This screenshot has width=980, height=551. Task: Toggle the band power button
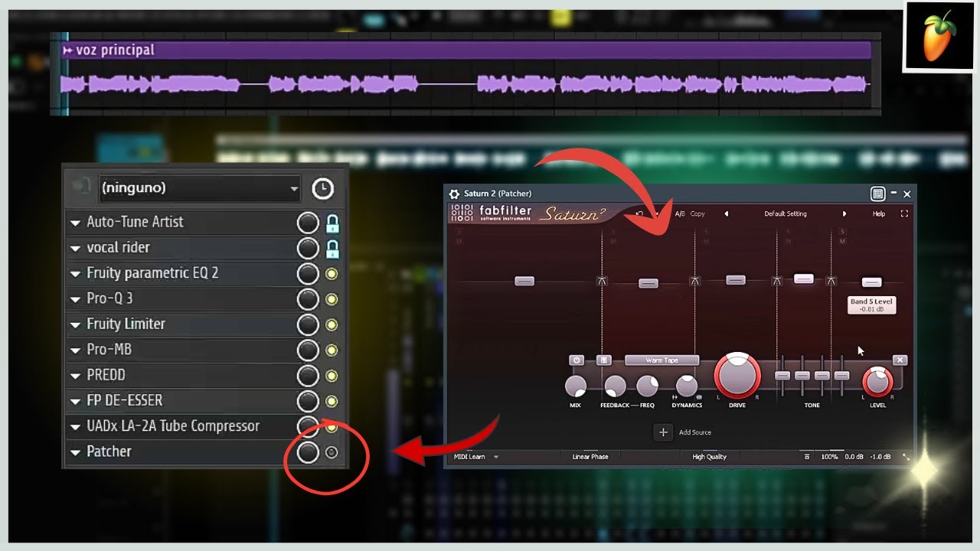[x=577, y=360]
